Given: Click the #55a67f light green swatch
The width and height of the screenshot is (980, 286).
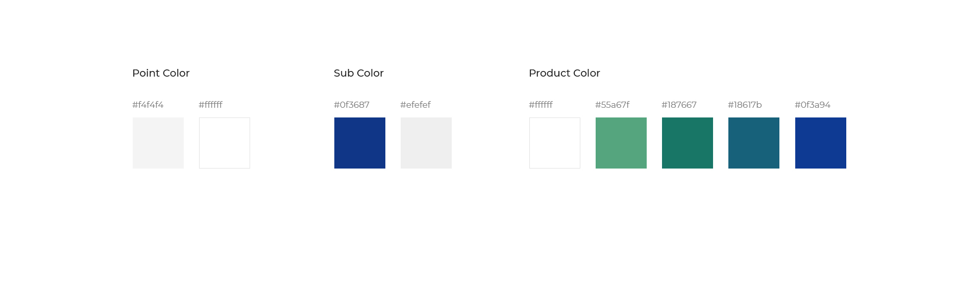Looking at the screenshot, I should click(621, 143).
